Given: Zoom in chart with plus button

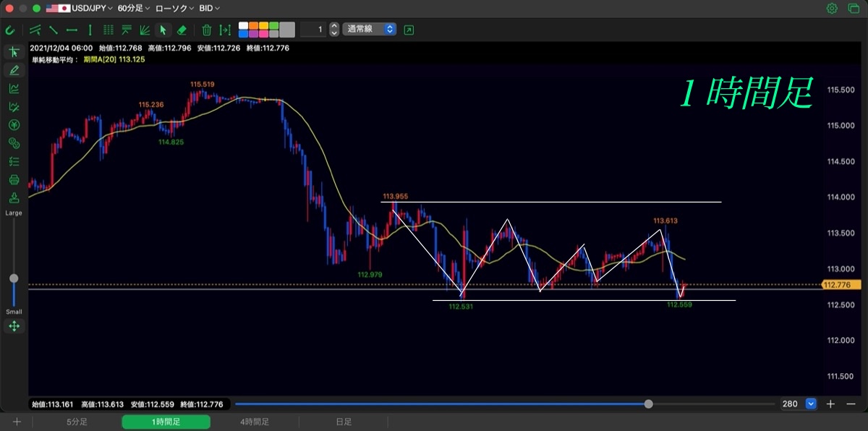Looking at the screenshot, I should (831, 404).
